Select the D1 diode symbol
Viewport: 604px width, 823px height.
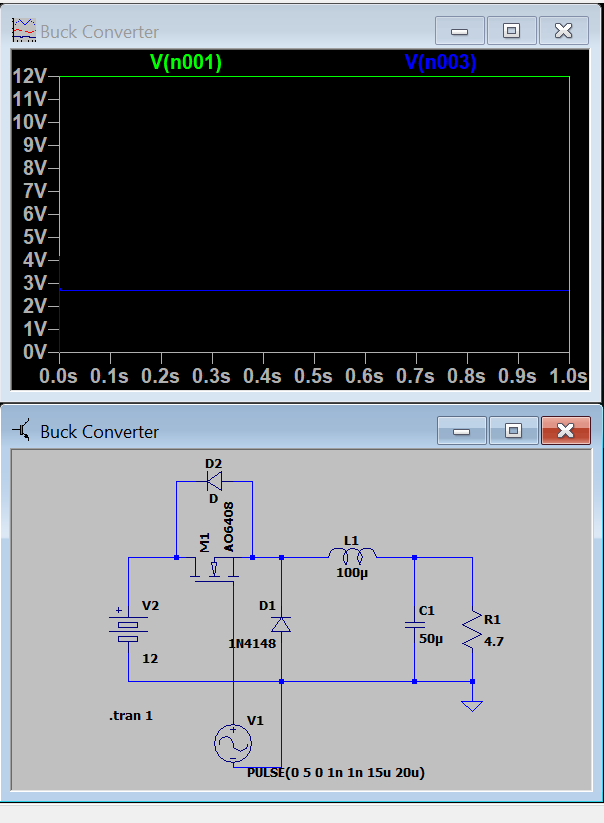(281, 625)
